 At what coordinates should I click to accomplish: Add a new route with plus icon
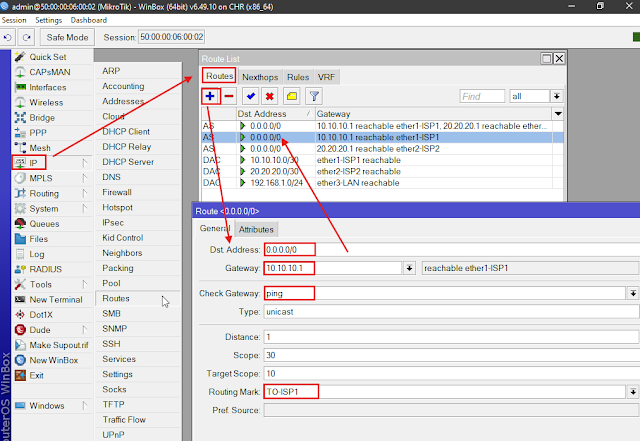210,96
